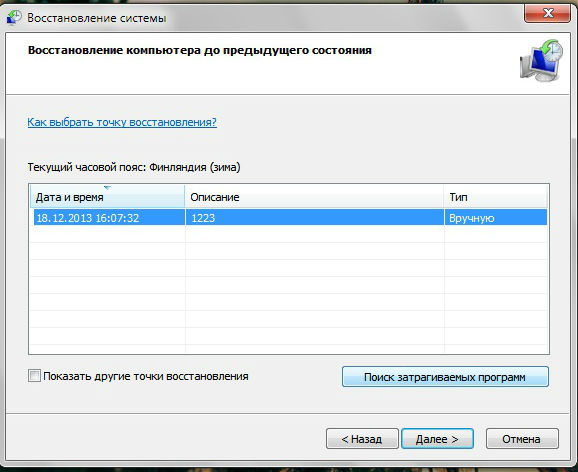Click the sort arrow above 'Дата и время'

tap(107, 188)
